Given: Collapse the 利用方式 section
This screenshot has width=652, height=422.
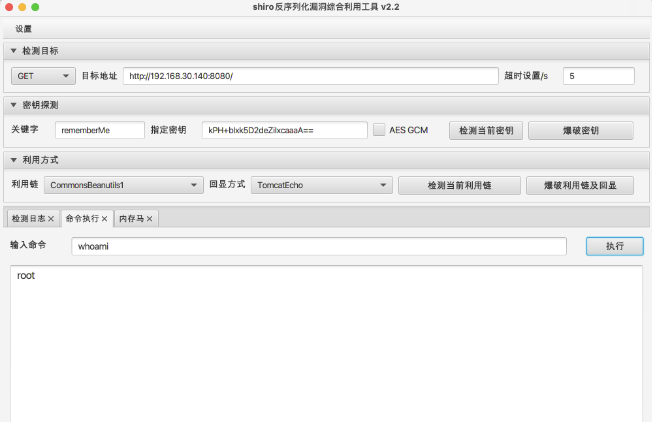Looking at the screenshot, I should [x=13, y=160].
